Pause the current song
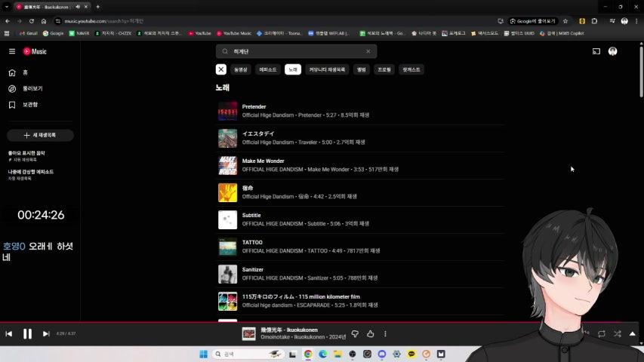644x362 pixels. point(27,333)
